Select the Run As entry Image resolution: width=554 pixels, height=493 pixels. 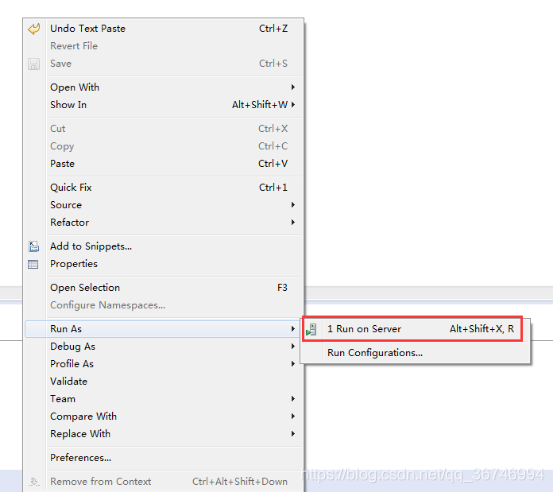pyautogui.click(x=163, y=329)
